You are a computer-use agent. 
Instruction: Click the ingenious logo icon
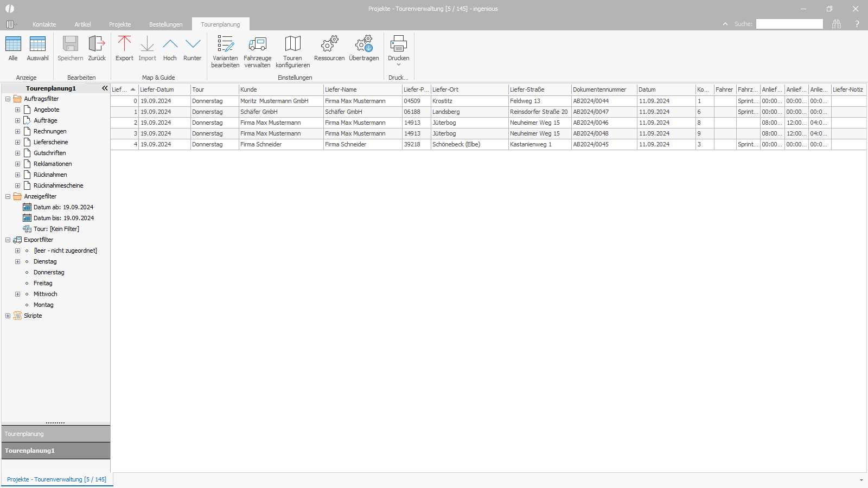[x=10, y=9]
